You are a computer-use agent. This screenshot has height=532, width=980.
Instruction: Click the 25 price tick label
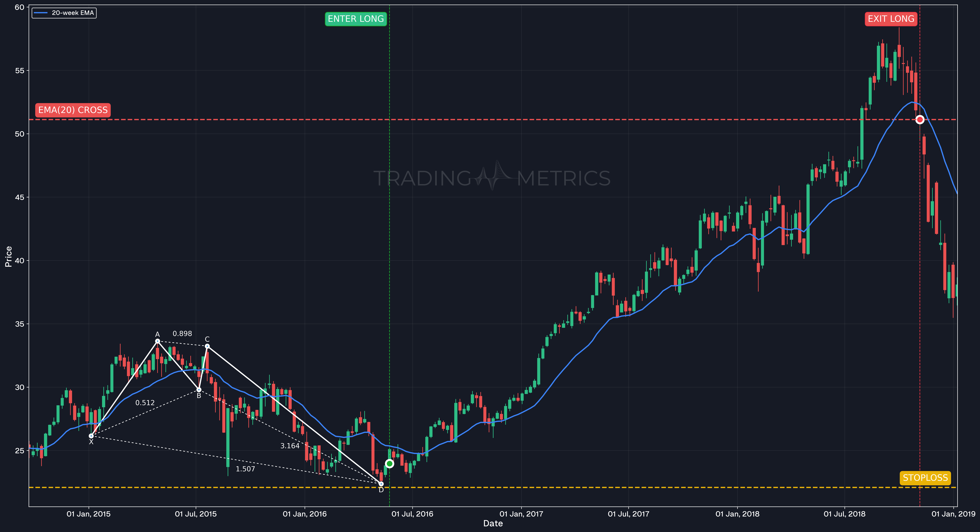click(x=19, y=451)
